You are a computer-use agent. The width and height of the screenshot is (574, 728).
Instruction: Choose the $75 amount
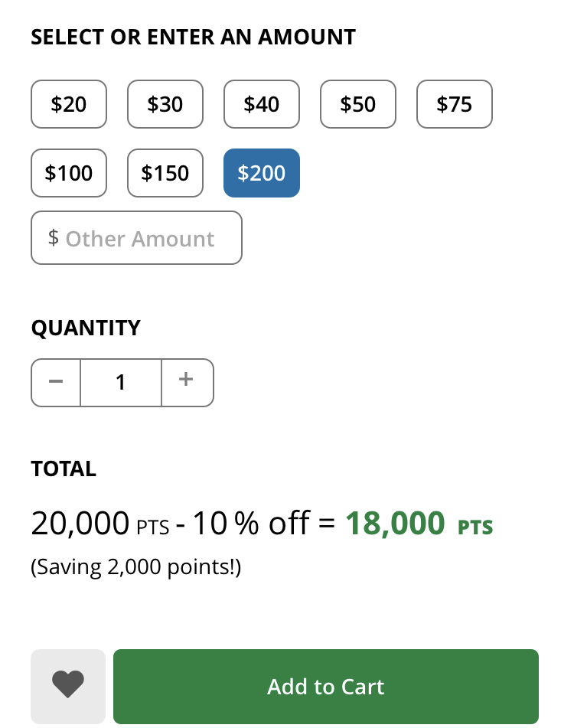coord(455,104)
